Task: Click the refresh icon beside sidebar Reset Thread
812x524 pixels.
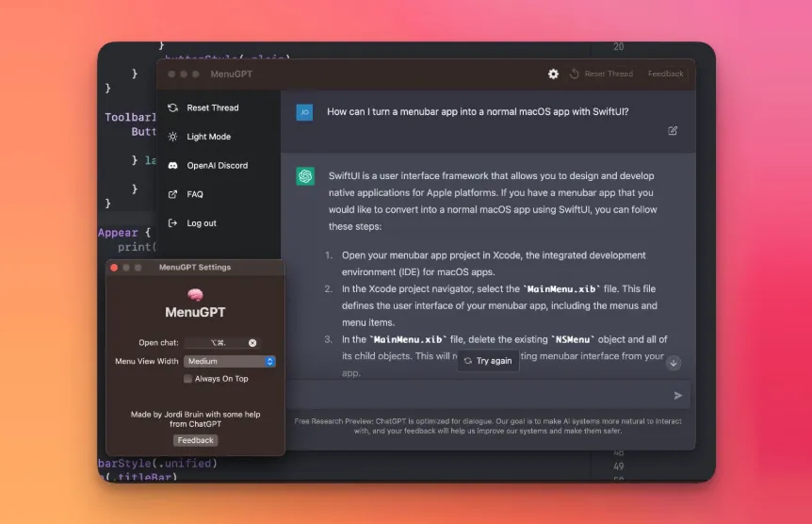Action: tap(173, 107)
